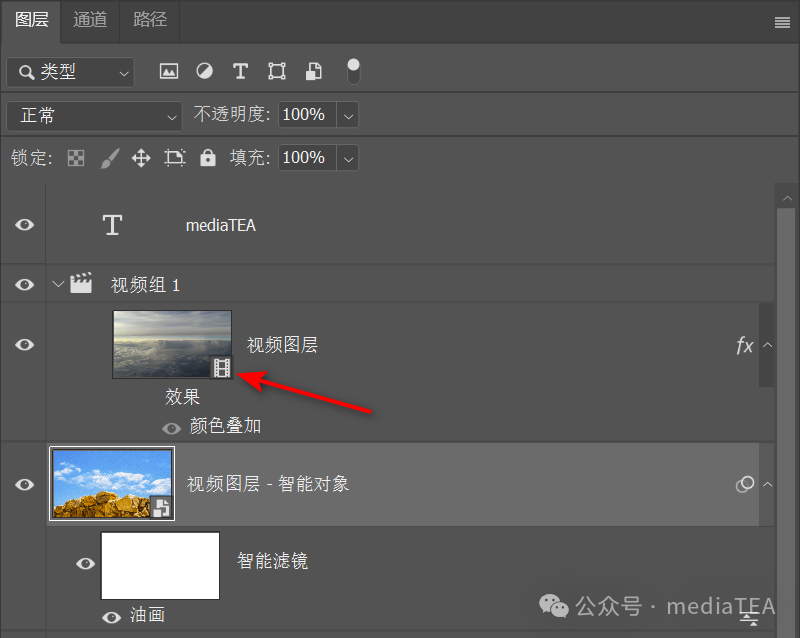
Task: Select the 颜色叠加 color overlay effect
Action: tap(225, 426)
